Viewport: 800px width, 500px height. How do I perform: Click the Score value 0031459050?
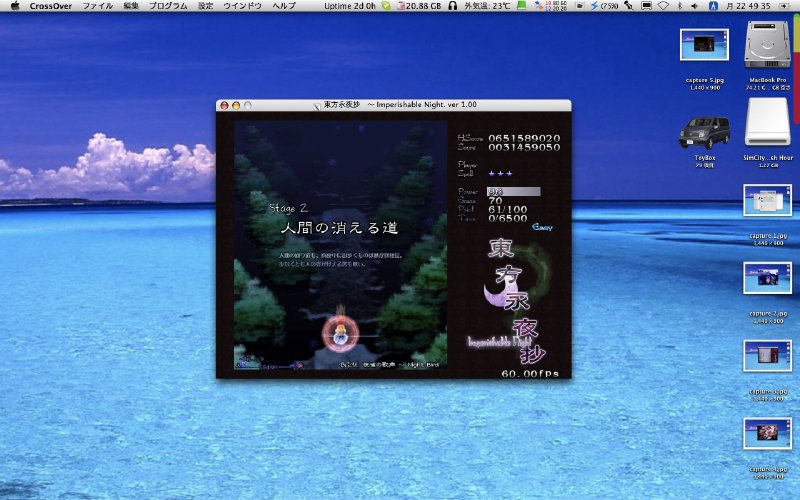(x=524, y=147)
